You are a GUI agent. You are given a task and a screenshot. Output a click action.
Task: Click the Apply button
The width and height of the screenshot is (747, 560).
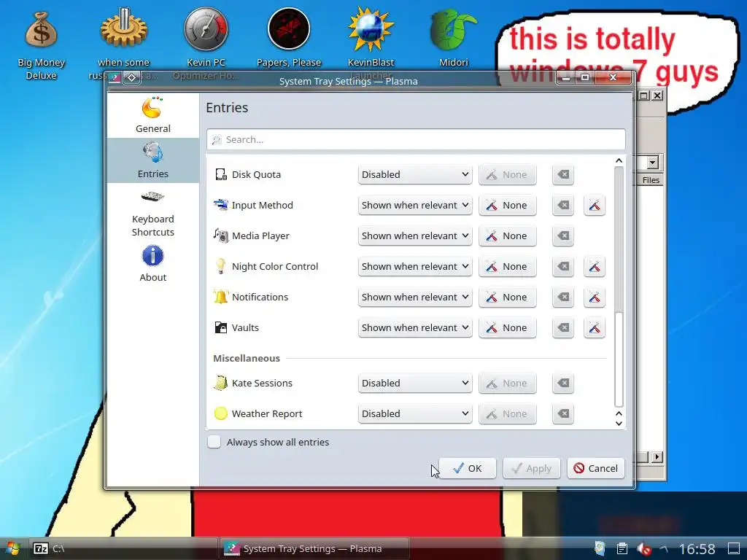coord(532,468)
